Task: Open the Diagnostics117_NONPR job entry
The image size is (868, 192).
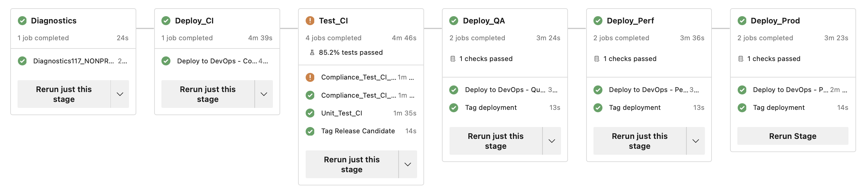Action: click(x=73, y=61)
